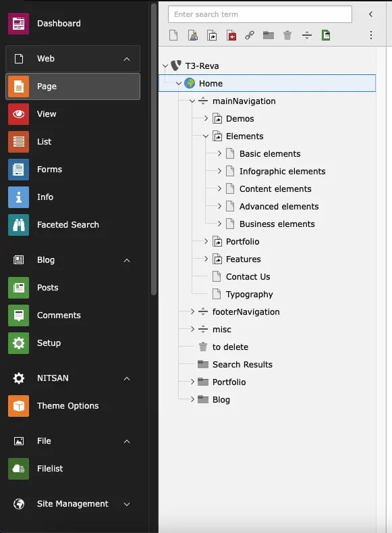Click the menu separator toolbar icon

307,35
